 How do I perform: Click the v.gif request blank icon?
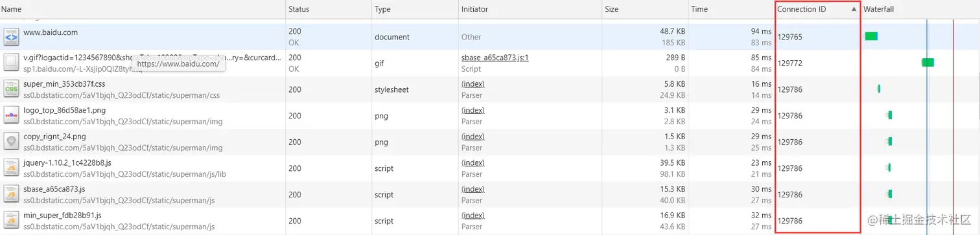click(x=11, y=63)
